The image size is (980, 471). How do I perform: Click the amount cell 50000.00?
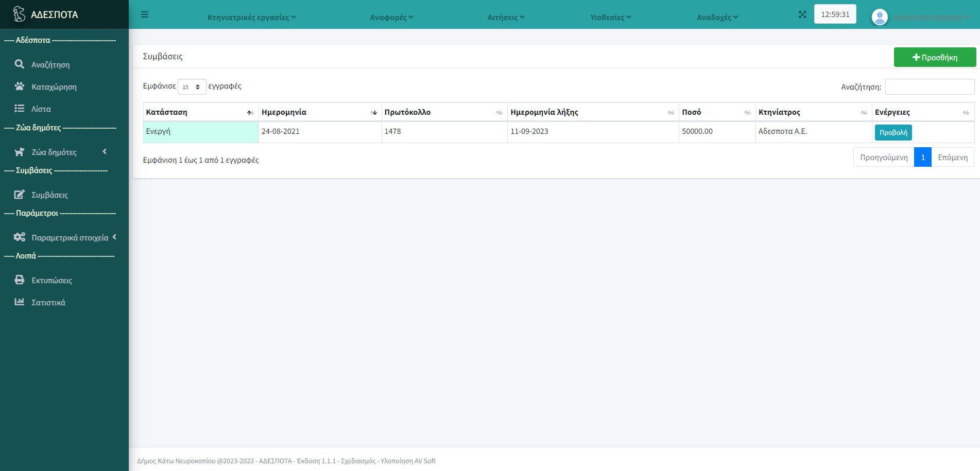(x=717, y=132)
